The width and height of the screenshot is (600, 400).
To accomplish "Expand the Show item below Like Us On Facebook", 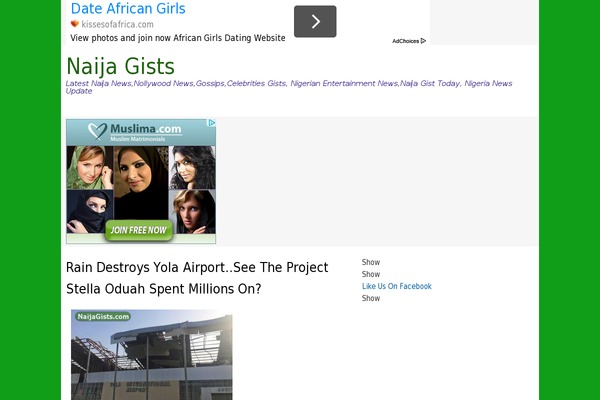I will pos(371,298).
